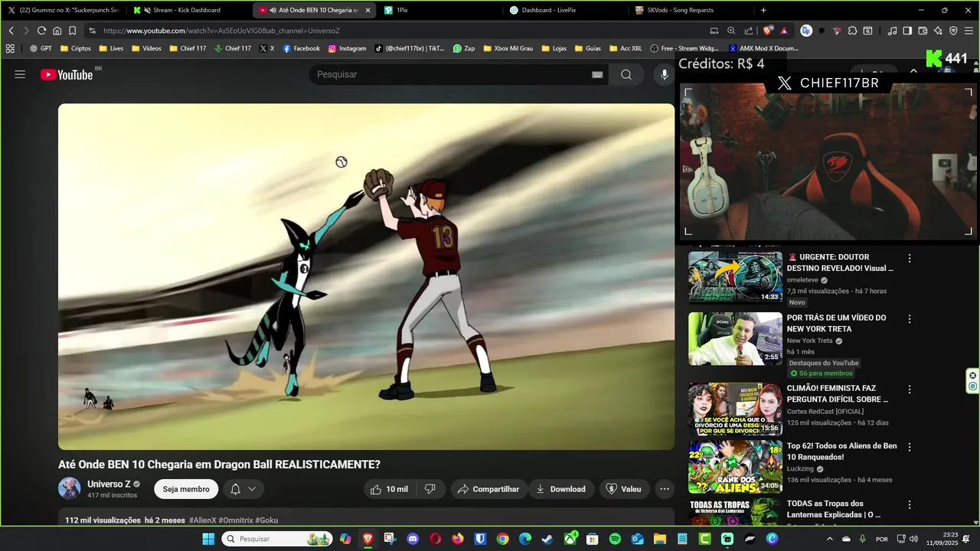This screenshot has width=980, height=551.
Task: Open New York Treta video thumbnail
Action: coord(735,338)
